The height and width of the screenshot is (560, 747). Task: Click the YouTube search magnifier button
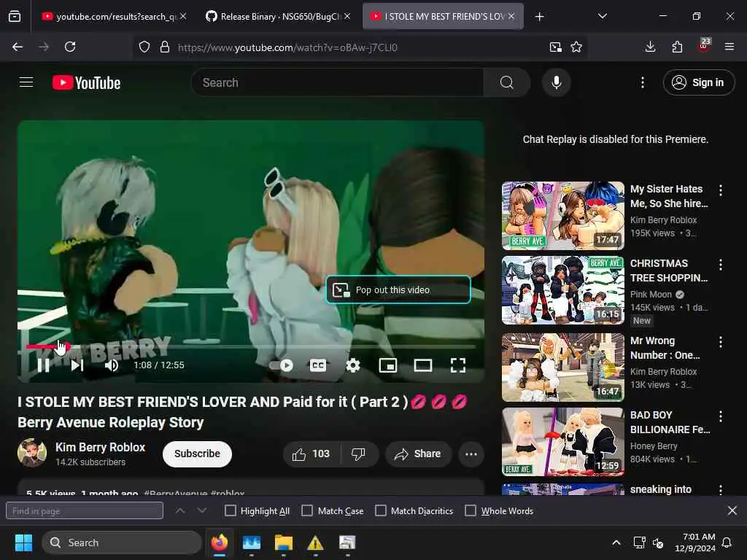(x=507, y=82)
